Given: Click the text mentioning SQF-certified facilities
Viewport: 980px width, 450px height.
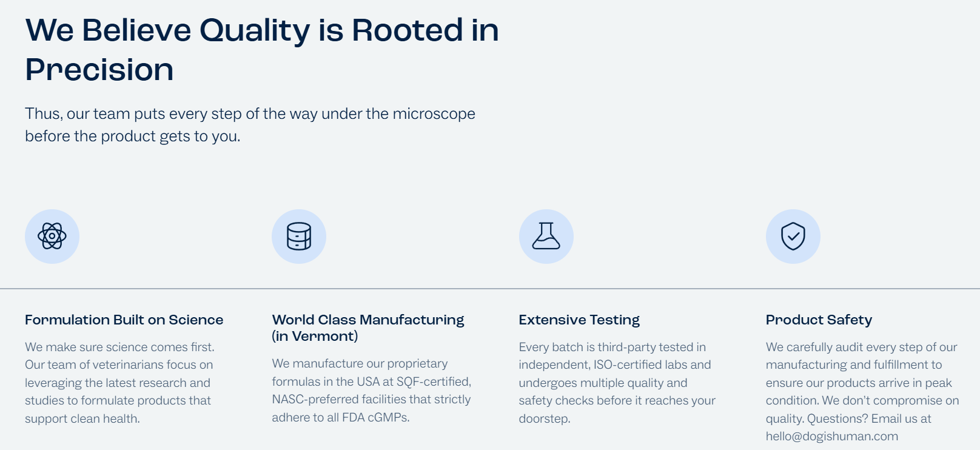Looking at the screenshot, I should [372, 391].
